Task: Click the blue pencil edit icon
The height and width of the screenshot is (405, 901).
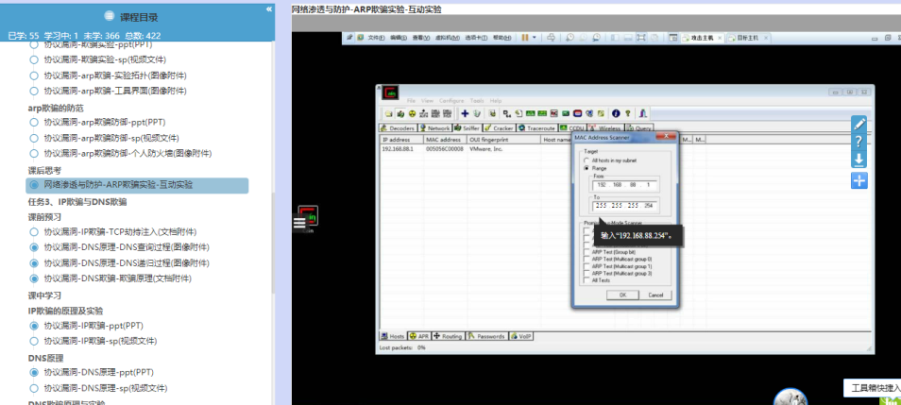Action: (x=859, y=123)
